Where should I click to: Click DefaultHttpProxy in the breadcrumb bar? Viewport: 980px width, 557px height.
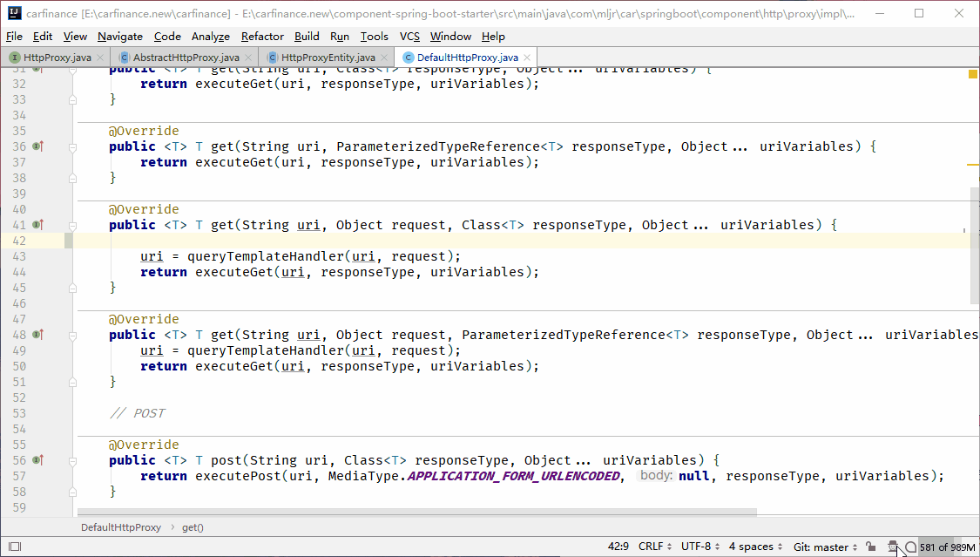point(121,527)
